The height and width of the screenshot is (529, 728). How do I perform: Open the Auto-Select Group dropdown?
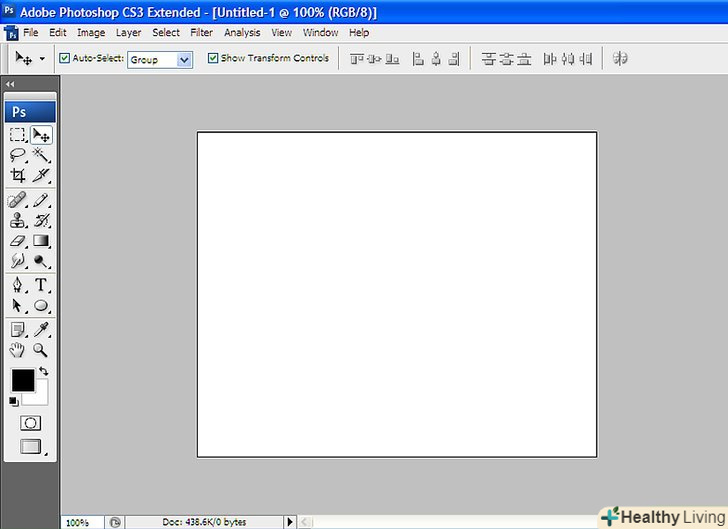pyautogui.click(x=160, y=59)
